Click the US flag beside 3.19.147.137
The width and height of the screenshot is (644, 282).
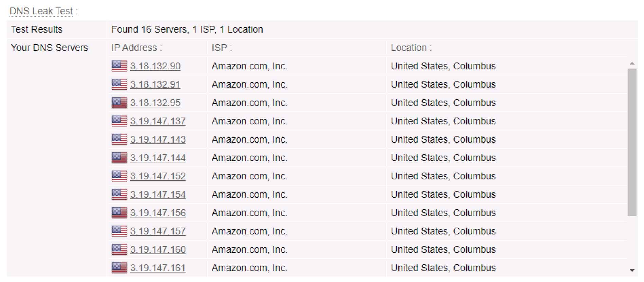[119, 121]
